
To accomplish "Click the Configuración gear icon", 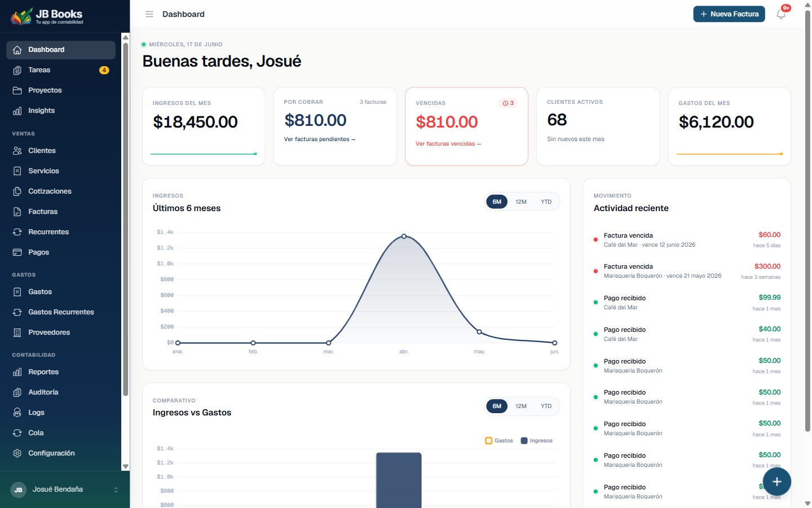I will click(x=17, y=453).
